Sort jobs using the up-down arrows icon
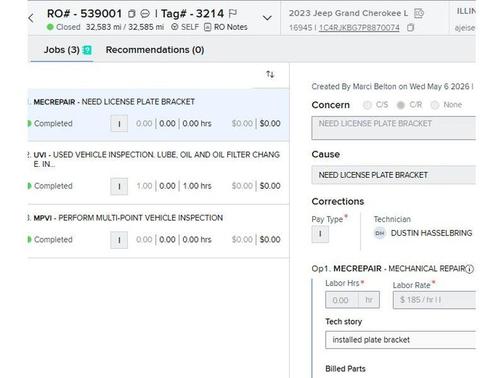 point(270,74)
